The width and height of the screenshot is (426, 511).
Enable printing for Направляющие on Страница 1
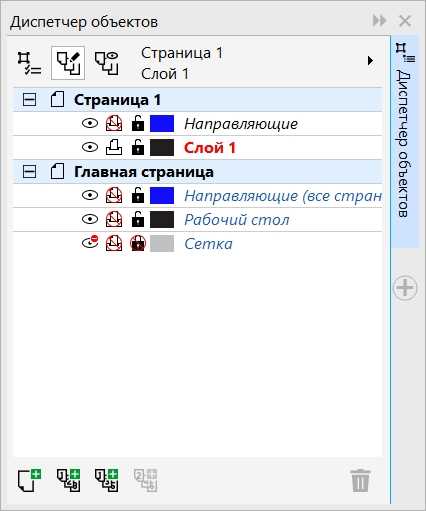click(x=114, y=124)
